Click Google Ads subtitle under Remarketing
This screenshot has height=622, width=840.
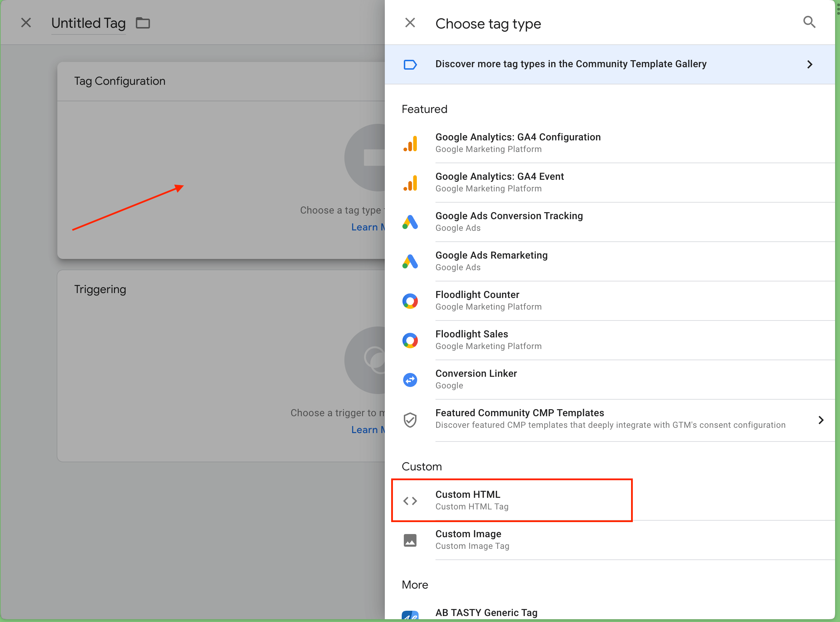click(x=458, y=267)
